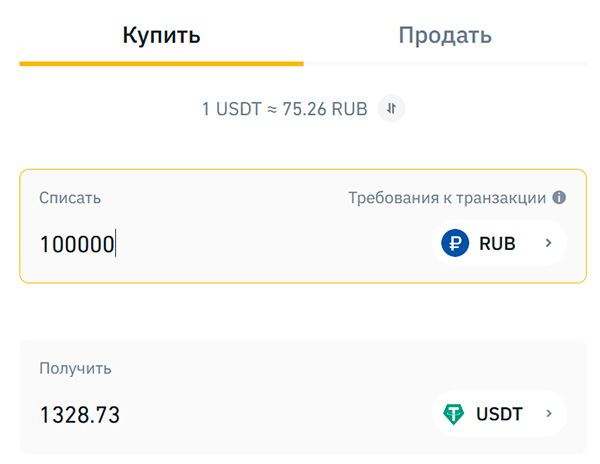Switch to the Купить tab
The height and width of the screenshot is (464, 600).
[161, 36]
